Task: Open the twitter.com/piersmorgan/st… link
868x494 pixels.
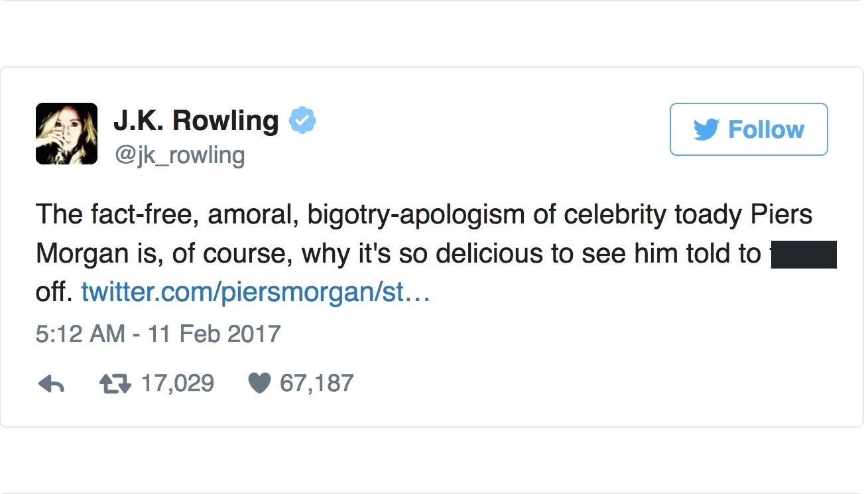Action: click(256, 292)
